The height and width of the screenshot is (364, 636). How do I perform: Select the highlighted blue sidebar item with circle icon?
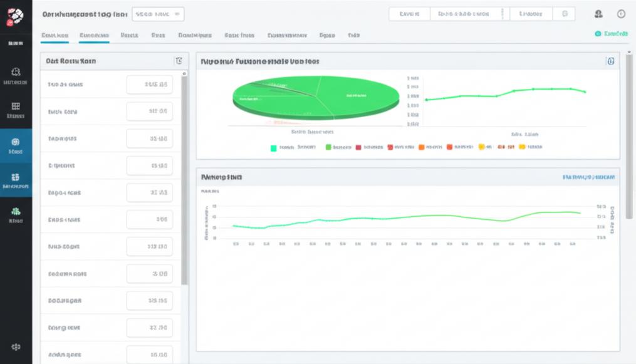[16, 145]
